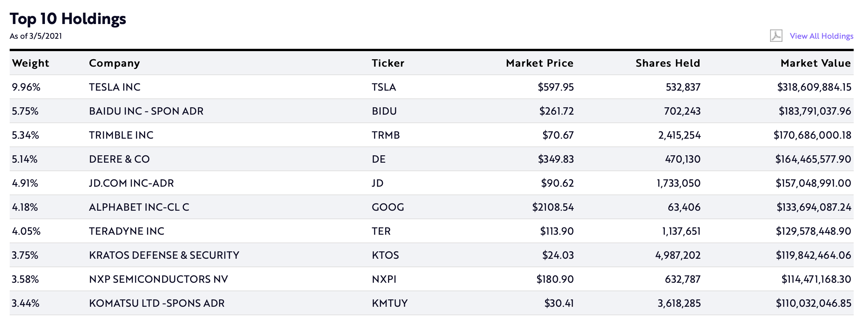This screenshot has height=330, width=868.
Task: Click the Company column header
Action: (x=114, y=63)
